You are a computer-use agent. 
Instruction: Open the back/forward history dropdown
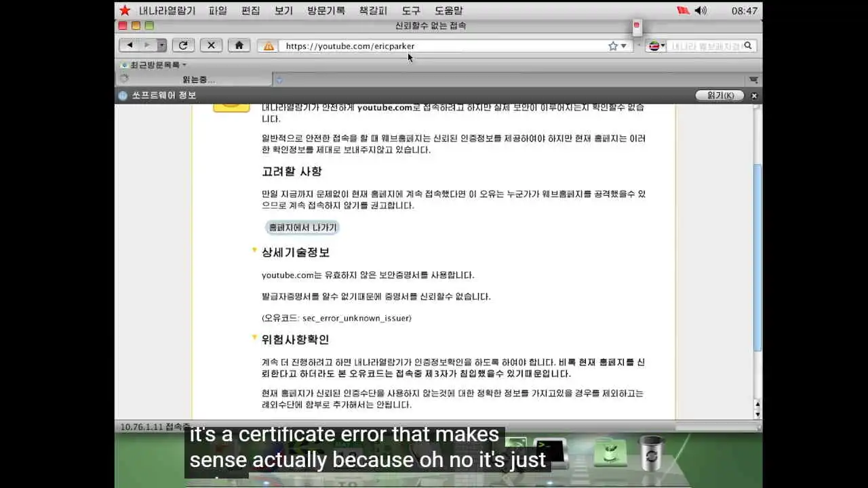(161, 45)
